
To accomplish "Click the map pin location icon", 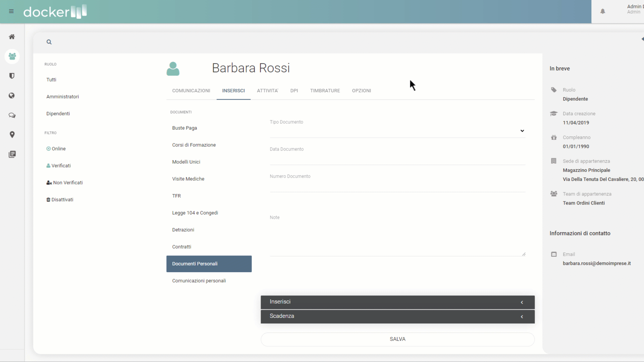I will 12,135.
